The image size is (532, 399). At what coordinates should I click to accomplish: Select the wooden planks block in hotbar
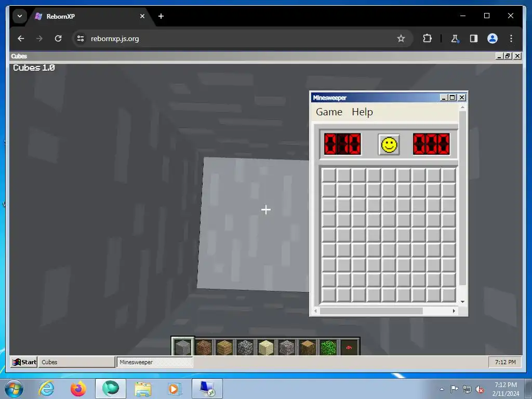click(x=224, y=348)
